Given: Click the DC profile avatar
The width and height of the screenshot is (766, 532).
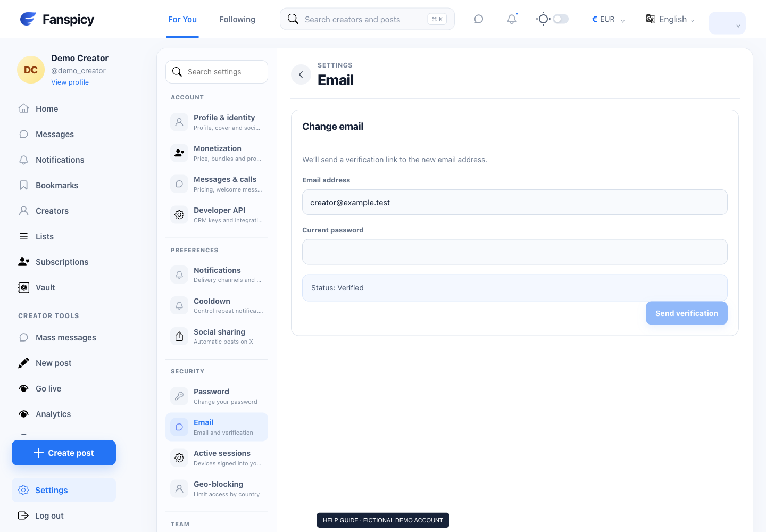Looking at the screenshot, I should (x=31, y=70).
